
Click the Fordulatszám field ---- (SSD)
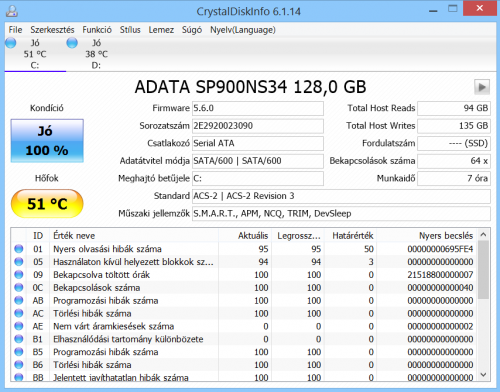[x=454, y=143]
